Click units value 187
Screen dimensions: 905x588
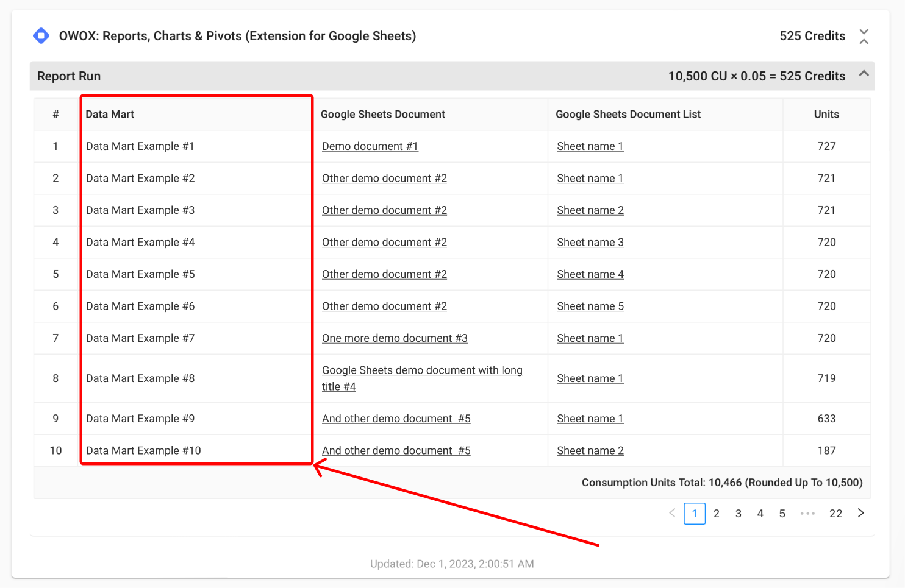(826, 450)
